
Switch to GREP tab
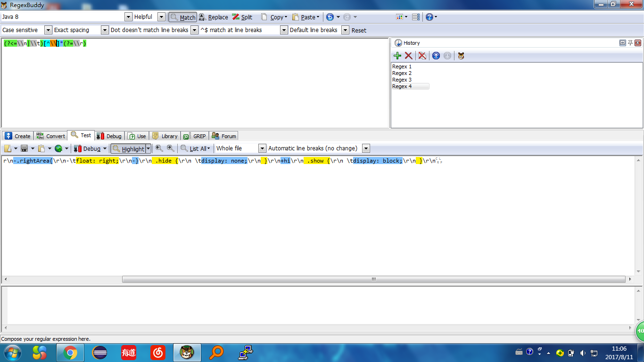click(194, 136)
